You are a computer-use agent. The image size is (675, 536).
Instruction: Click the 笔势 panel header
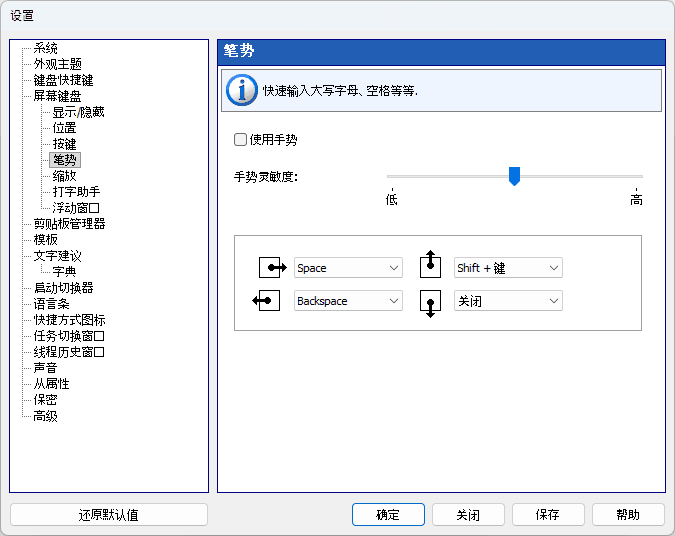(441, 52)
